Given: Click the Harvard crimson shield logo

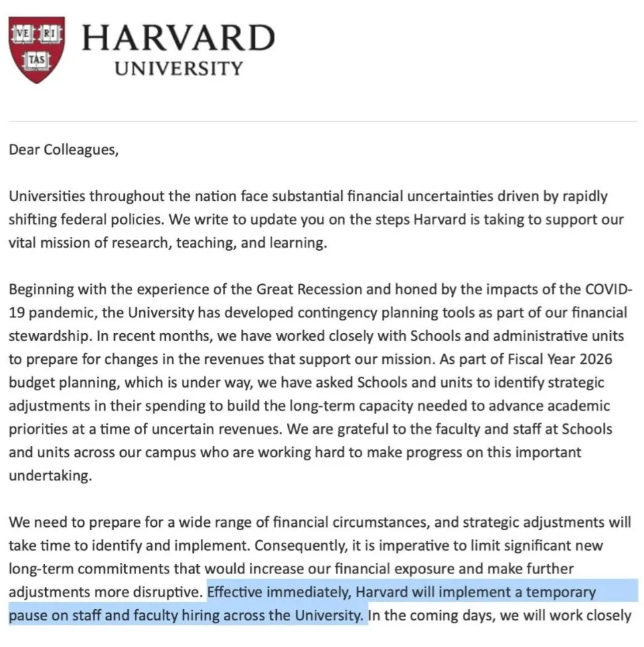Looking at the screenshot, I should [x=37, y=50].
